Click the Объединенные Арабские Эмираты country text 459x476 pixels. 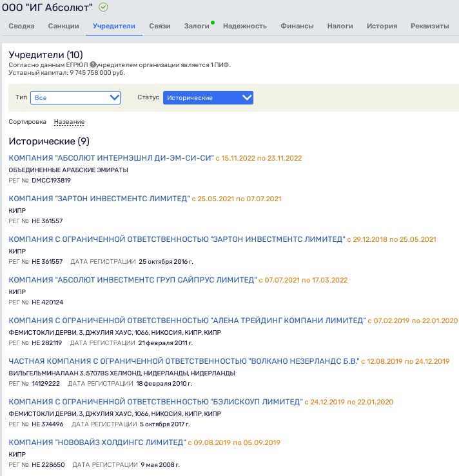tap(68, 170)
